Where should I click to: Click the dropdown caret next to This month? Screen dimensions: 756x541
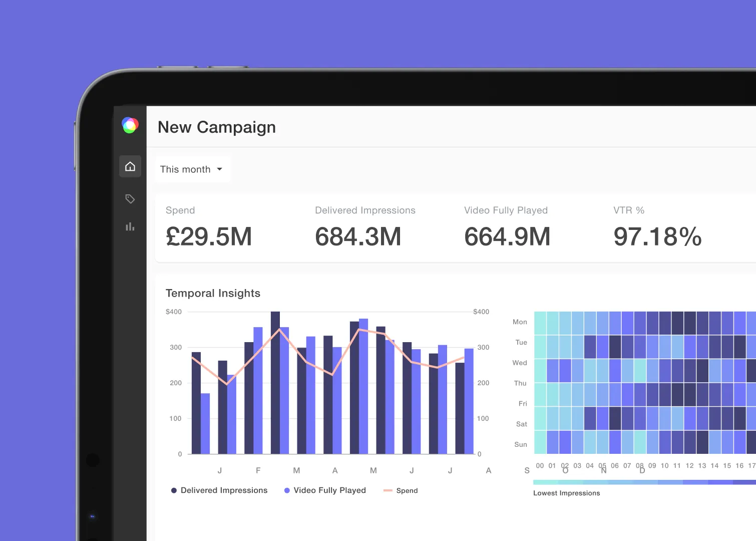(220, 169)
